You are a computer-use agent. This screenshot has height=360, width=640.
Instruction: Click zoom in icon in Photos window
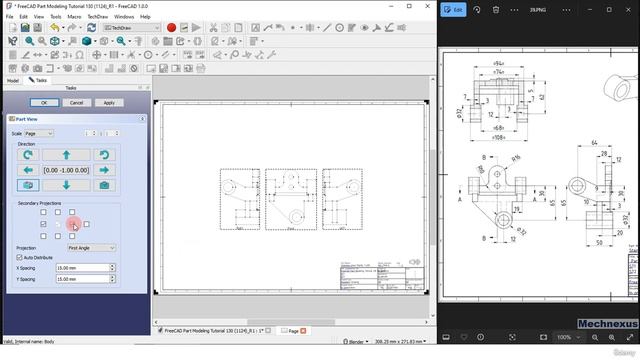tap(611, 337)
